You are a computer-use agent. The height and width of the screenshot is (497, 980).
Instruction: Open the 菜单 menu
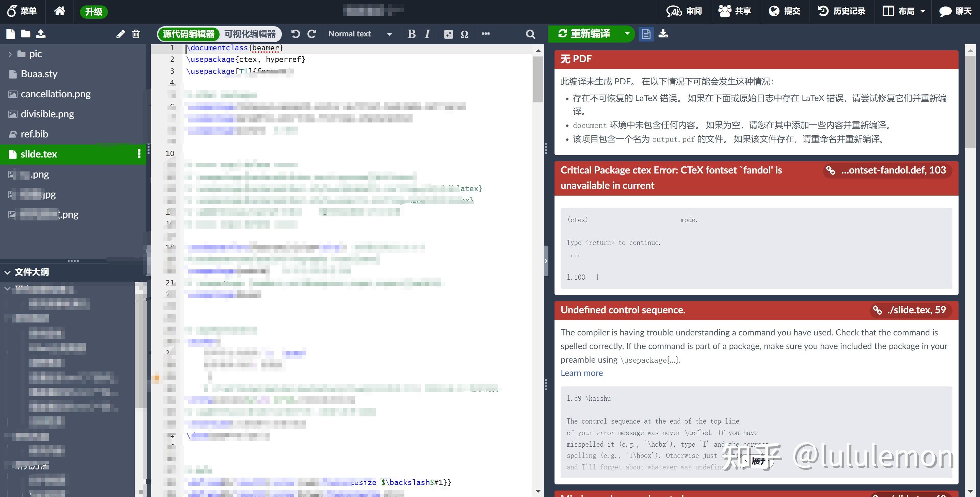coord(22,11)
